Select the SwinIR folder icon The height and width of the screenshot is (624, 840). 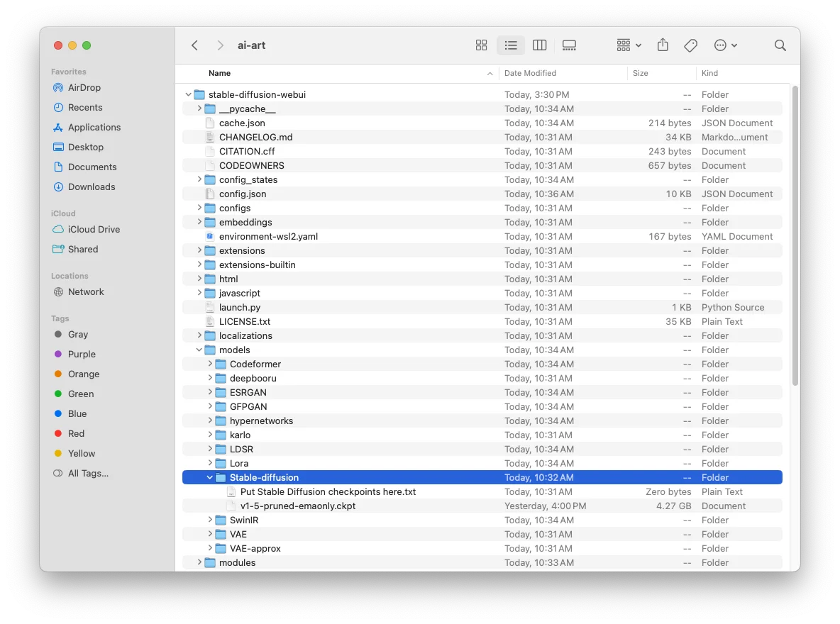click(x=221, y=520)
